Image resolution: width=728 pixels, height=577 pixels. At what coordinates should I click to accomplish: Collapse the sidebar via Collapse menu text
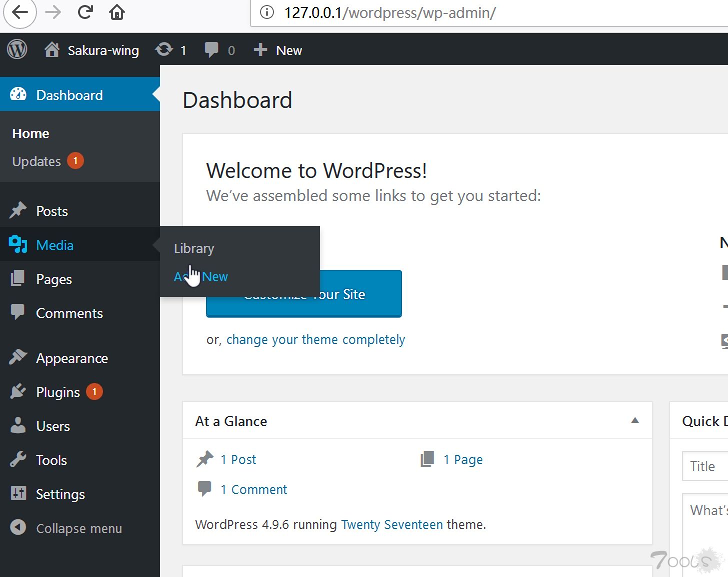(79, 528)
